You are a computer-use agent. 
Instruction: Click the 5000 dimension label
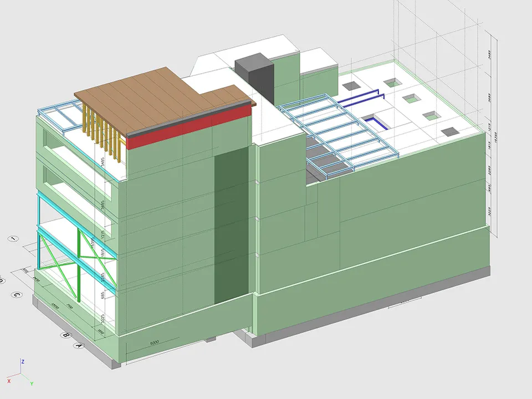click(154, 342)
